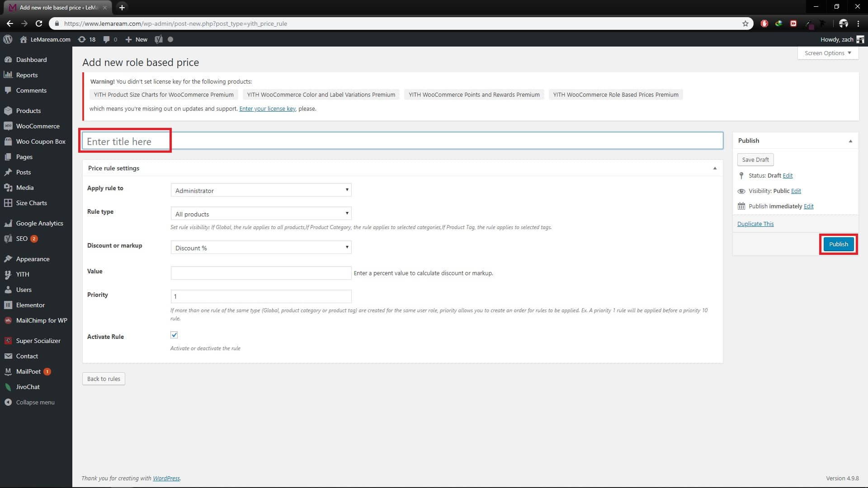Click the Contact envelope icon
Image resolution: width=868 pixels, height=488 pixels.
click(8, 356)
